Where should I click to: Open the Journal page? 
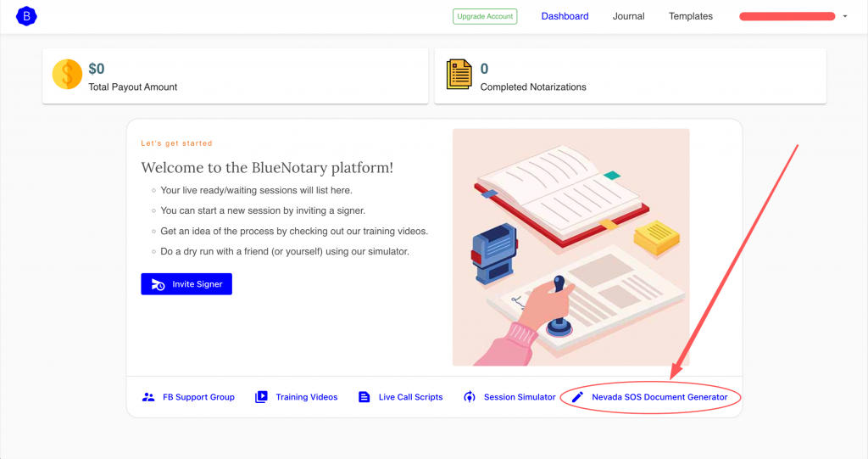click(628, 16)
